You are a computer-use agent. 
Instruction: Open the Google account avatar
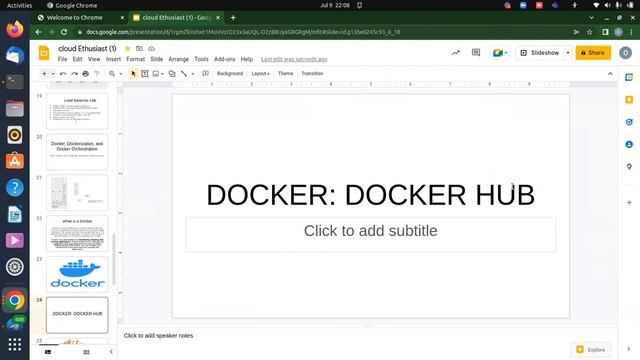[x=625, y=53]
